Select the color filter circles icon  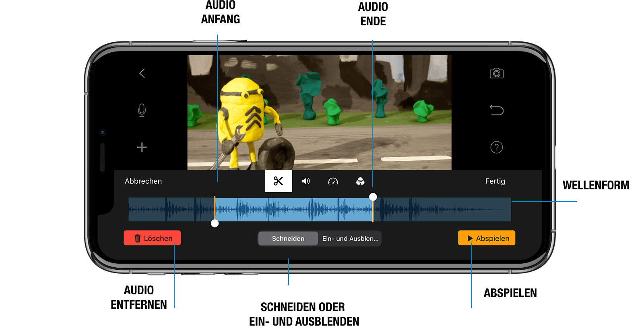tap(360, 181)
